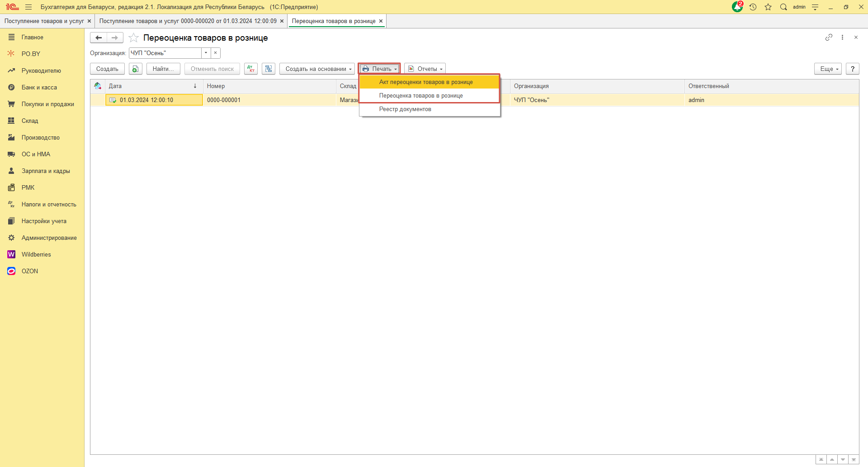Copy the link using the chain icon
This screenshot has width=868, height=467.
(829, 37)
